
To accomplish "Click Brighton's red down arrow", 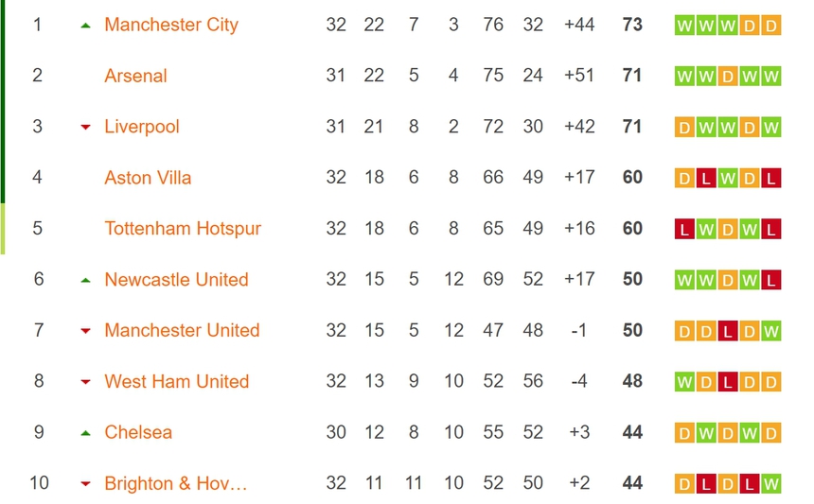I will click(86, 485).
